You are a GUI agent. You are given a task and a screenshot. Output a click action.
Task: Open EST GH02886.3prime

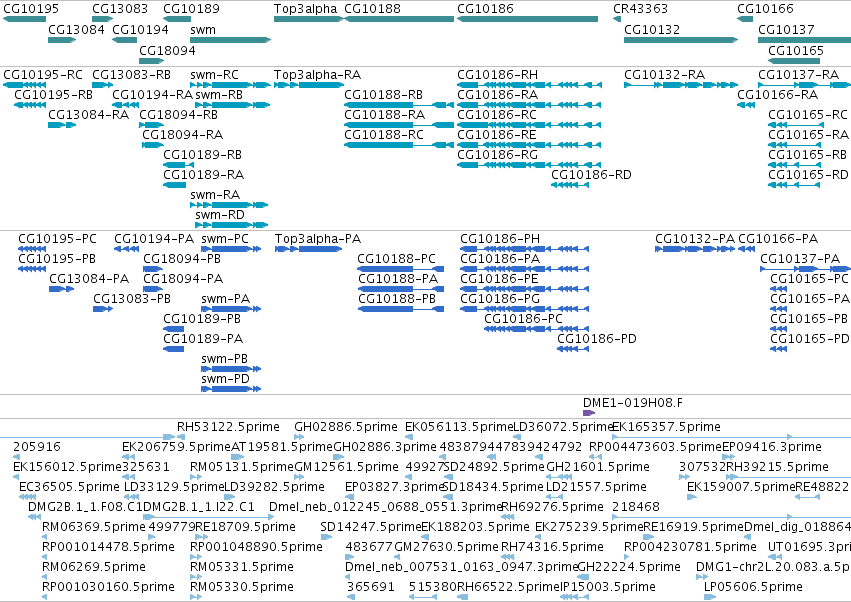click(x=385, y=447)
